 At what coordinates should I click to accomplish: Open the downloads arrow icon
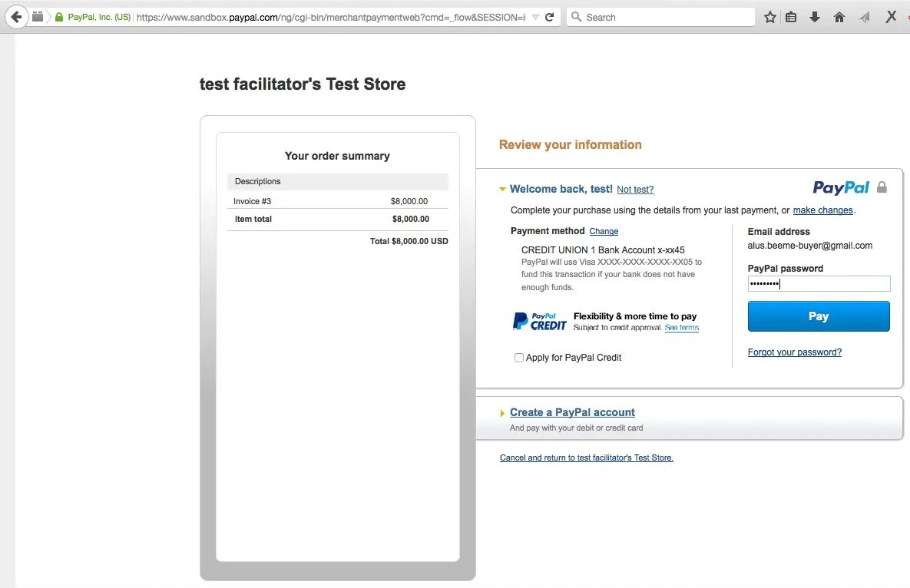click(x=815, y=17)
